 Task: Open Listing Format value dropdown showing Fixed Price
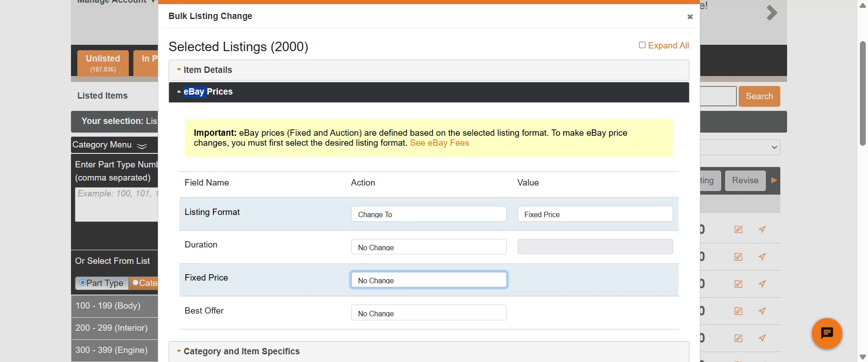point(595,214)
